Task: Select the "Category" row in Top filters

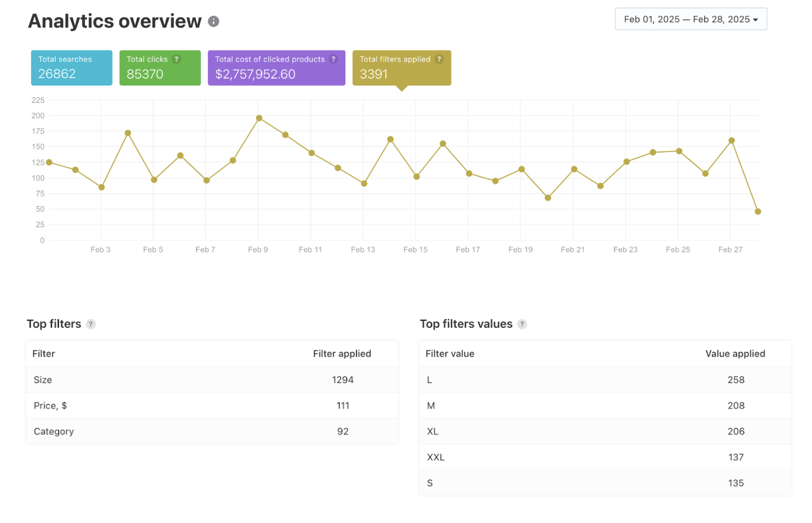Action: coord(212,432)
